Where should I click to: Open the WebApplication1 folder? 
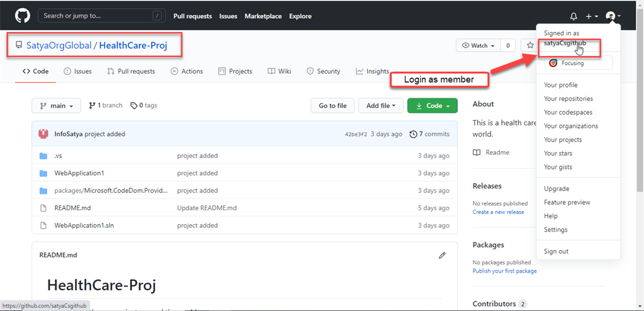[79, 173]
